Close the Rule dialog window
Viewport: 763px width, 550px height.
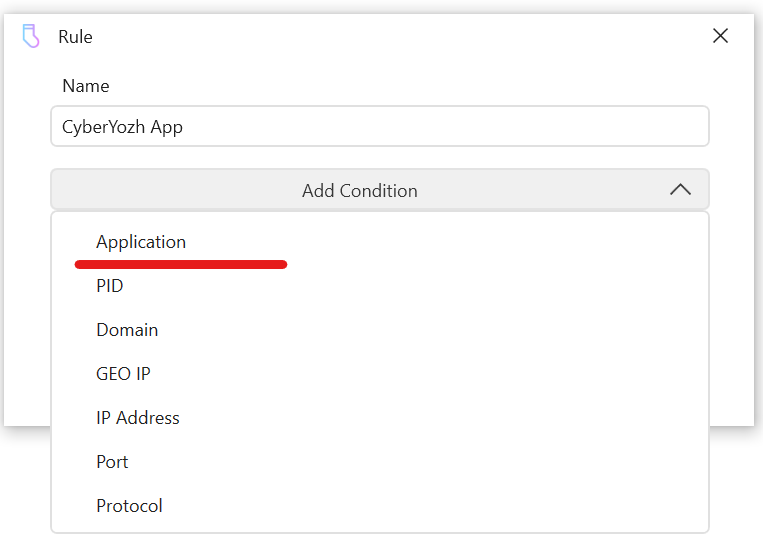tap(720, 36)
